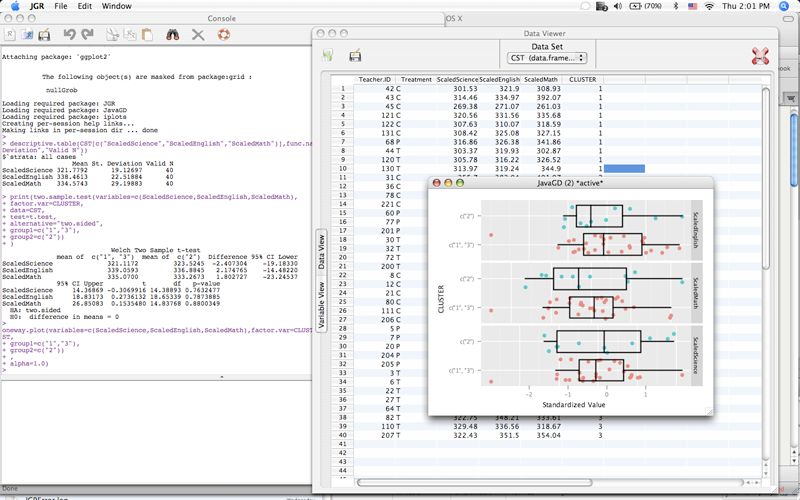Image resolution: width=800 pixels, height=500 pixels.
Task: Click the new R document icon
Action: click(9, 35)
